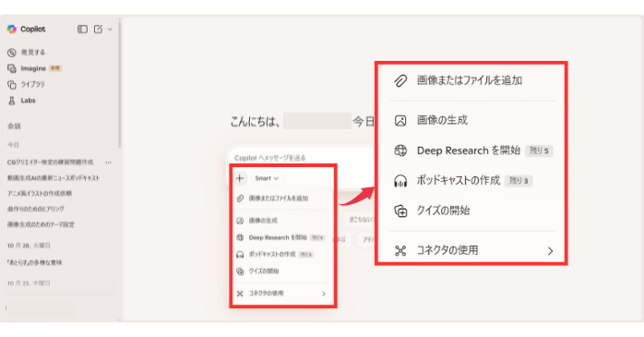The height and width of the screenshot is (337, 644).
Task: Click the 今日 date label in the sidebar
Action: click(x=13, y=145)
